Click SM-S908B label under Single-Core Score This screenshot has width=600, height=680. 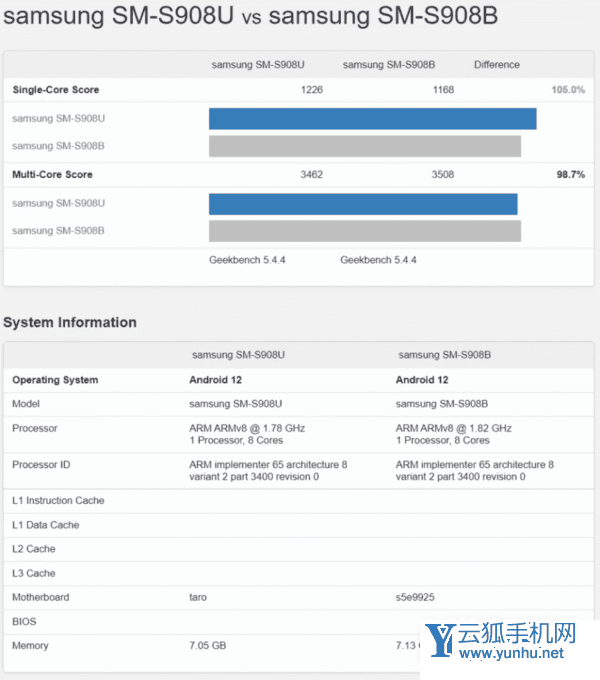coord(58,146)
